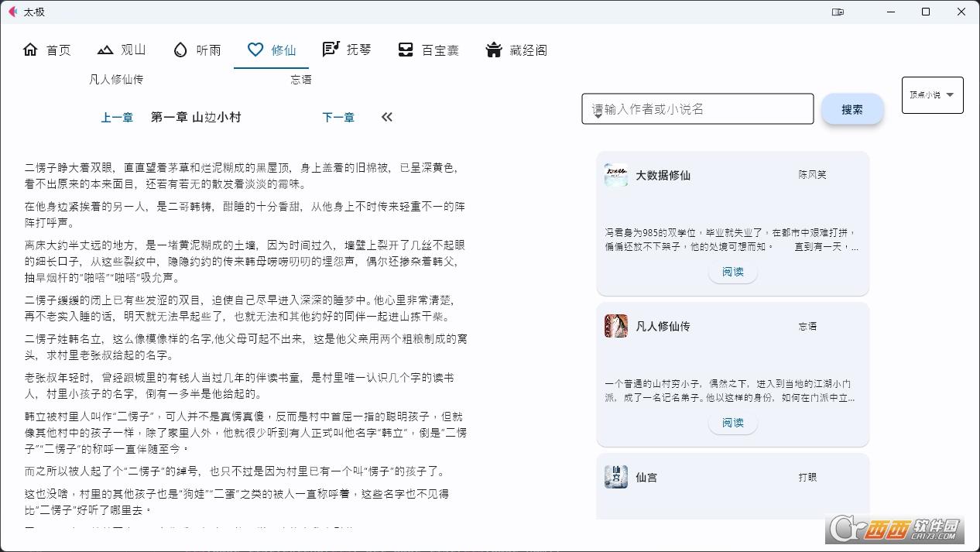Switch to the 听雨 tab

[197, 50]
